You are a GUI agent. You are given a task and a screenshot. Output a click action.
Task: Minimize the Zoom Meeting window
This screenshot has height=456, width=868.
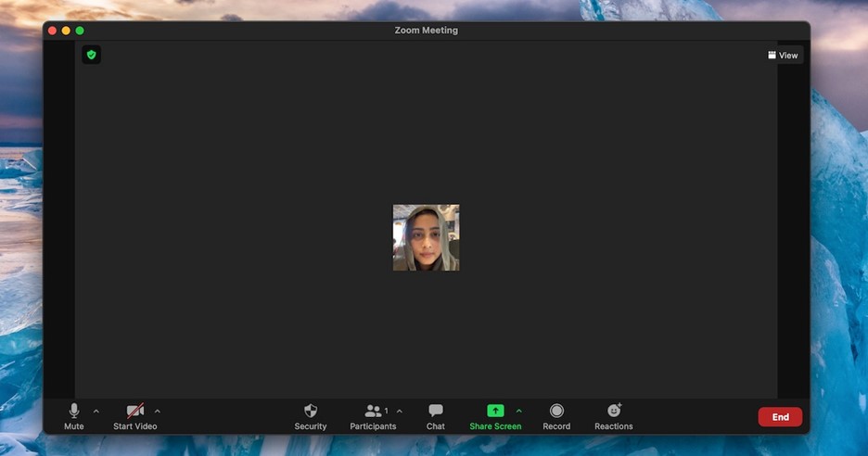point(66,31)
